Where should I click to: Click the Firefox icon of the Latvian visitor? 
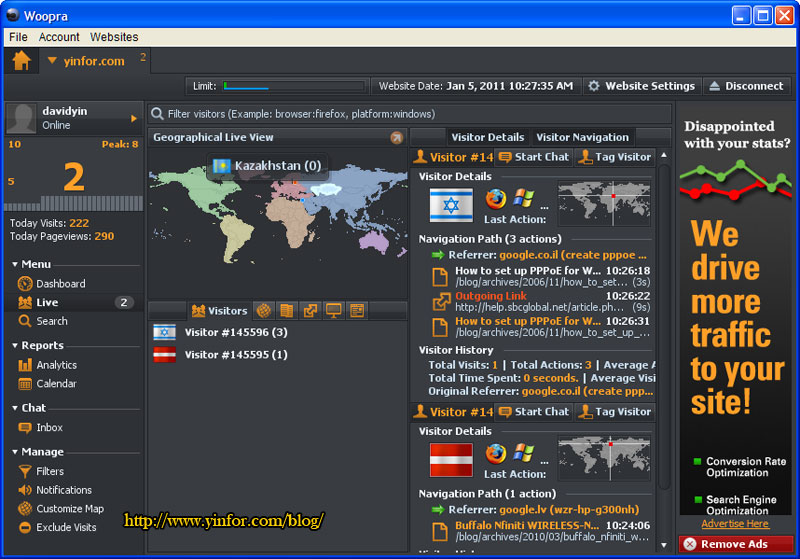[495, 453]
